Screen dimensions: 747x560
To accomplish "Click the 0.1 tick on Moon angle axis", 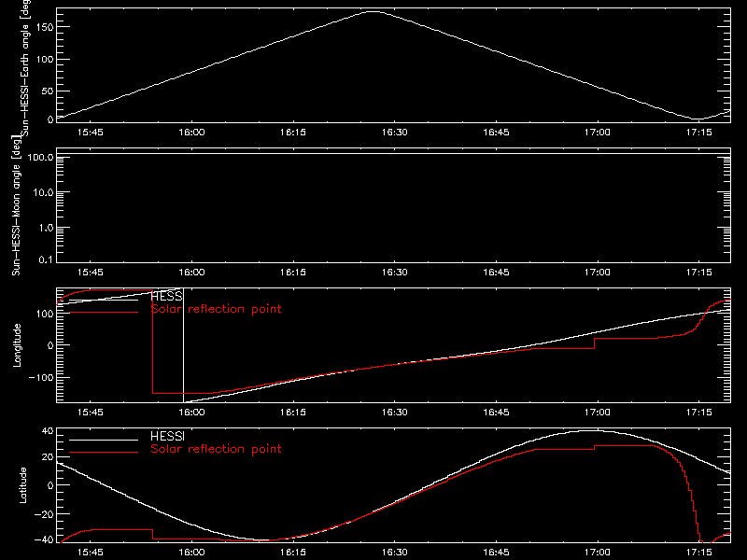I will click(46, 259).
